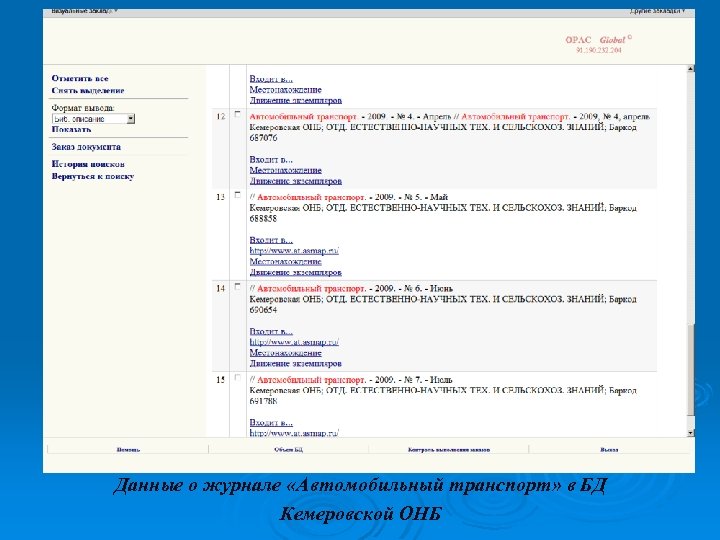Open Входит в... for record 14
The width and height of the screenshot is (720, 540).
[271, 332]
